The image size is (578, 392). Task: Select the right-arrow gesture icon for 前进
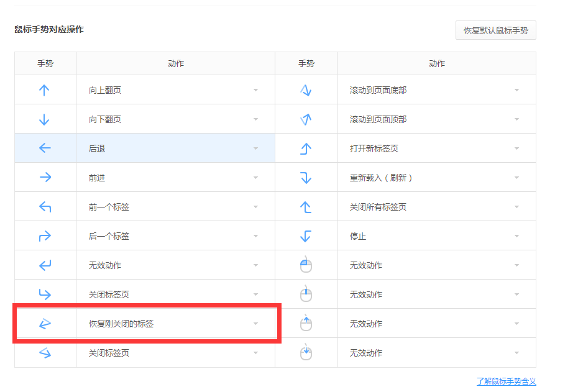coord(44,178)
